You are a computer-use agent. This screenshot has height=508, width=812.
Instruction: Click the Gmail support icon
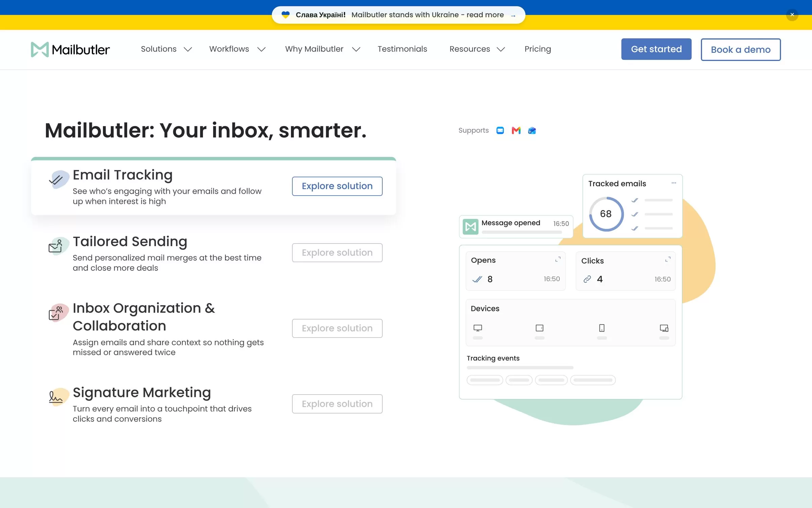pos(516,130)
